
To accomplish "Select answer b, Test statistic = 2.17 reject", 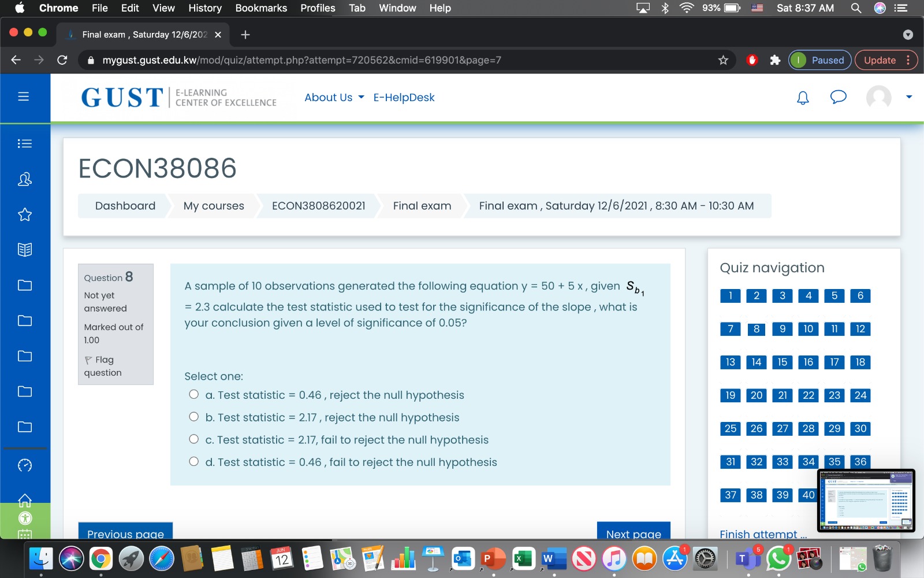I will (194, 416).
